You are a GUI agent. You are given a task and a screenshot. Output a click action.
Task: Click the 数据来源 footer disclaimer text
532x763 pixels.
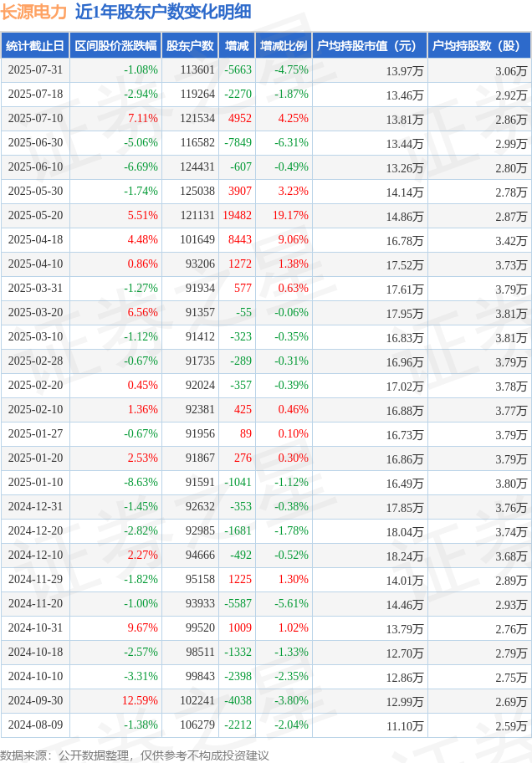135,755
